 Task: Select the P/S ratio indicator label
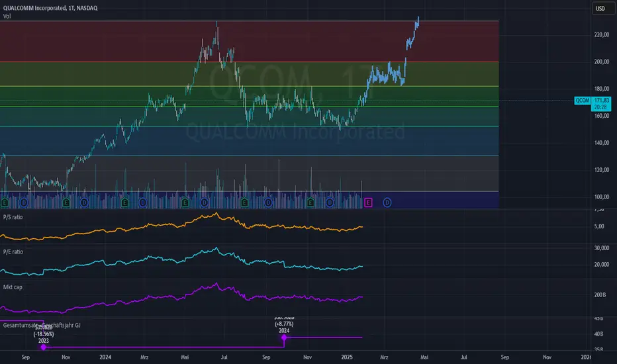pos(13,217)
